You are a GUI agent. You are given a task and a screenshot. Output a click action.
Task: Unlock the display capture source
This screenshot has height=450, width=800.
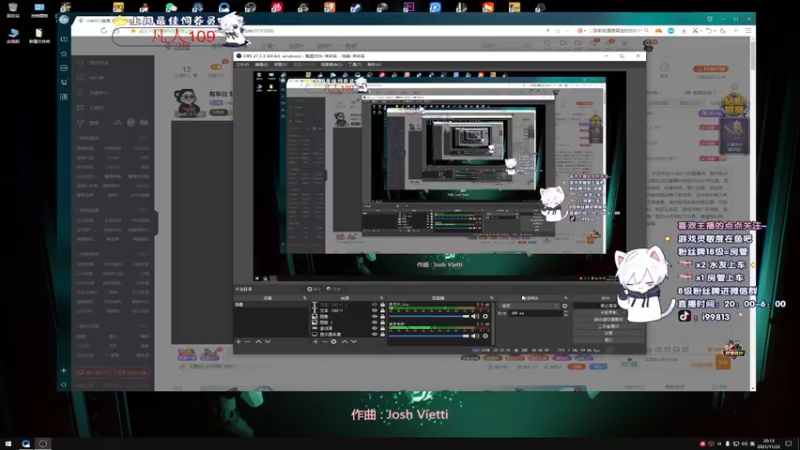(382, 334)
